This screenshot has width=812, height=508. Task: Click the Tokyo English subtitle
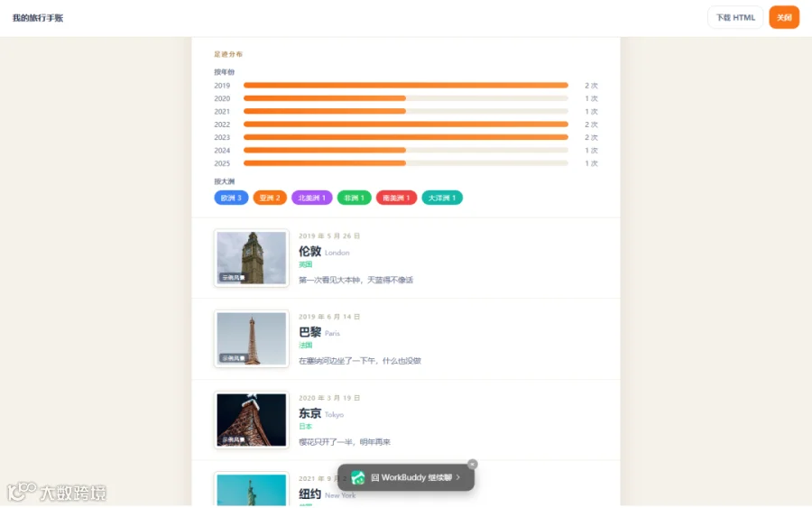click(334, 415)
